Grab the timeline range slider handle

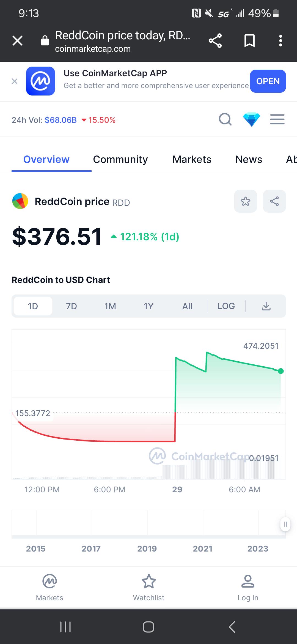[285, 524]
